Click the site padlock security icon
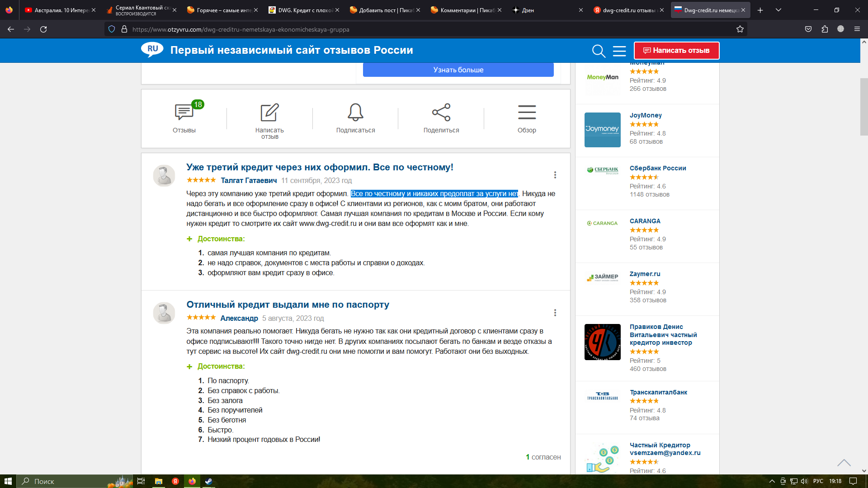The height and width of the screenshot is (488, 868). [124, 29]
